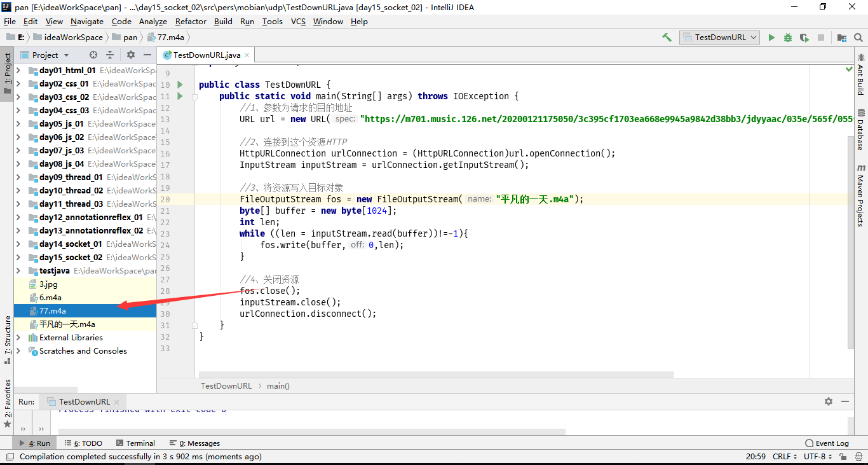Expand External Libraries node
Image resolution: width=868 pixels, height=465 pixels.
(18, 338)
